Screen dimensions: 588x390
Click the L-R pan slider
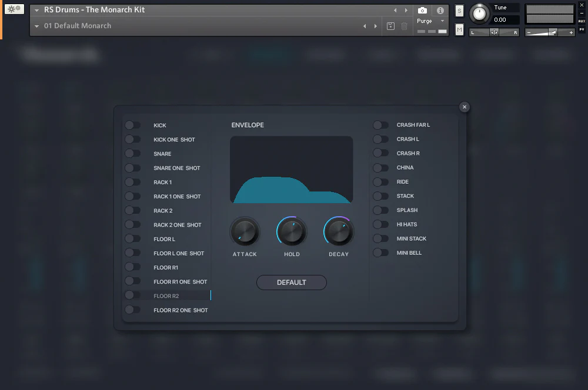point(495,32)
